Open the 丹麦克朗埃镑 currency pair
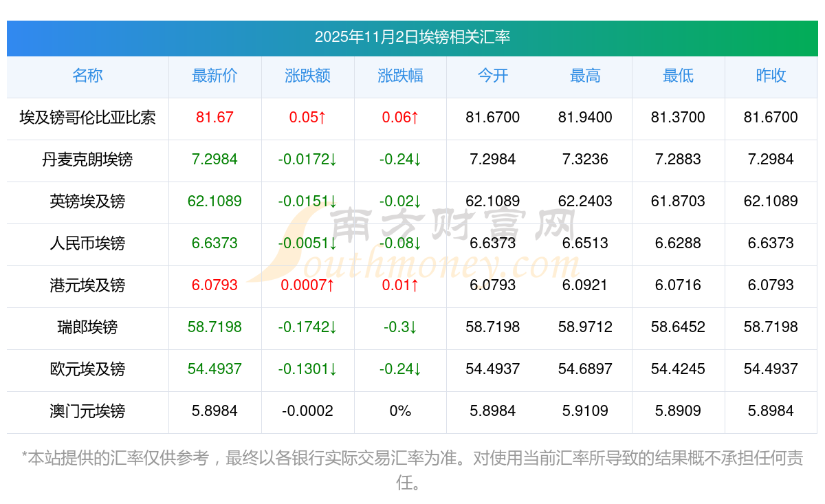Screen dimensions: 825x504 87,160
